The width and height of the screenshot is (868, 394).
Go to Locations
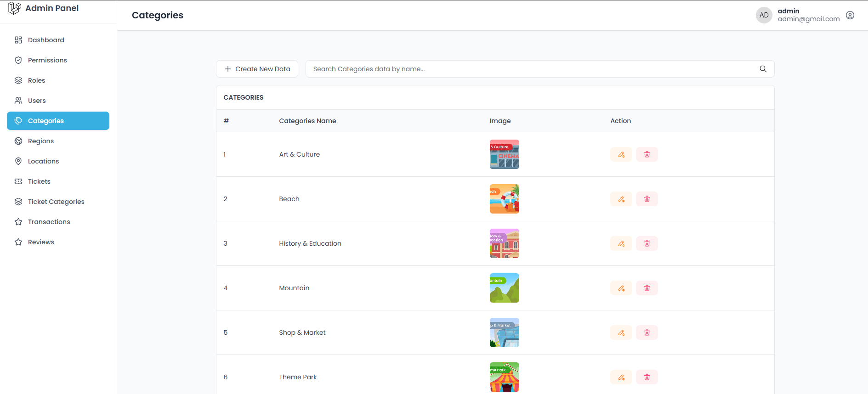[58, 161]
